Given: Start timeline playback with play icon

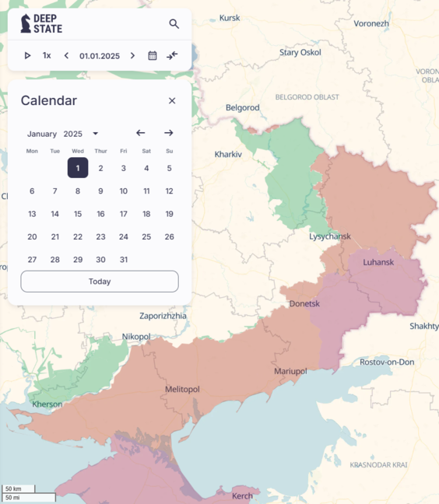Looking at the screenshot, I should pyautogui.click(x=28, y=55).
